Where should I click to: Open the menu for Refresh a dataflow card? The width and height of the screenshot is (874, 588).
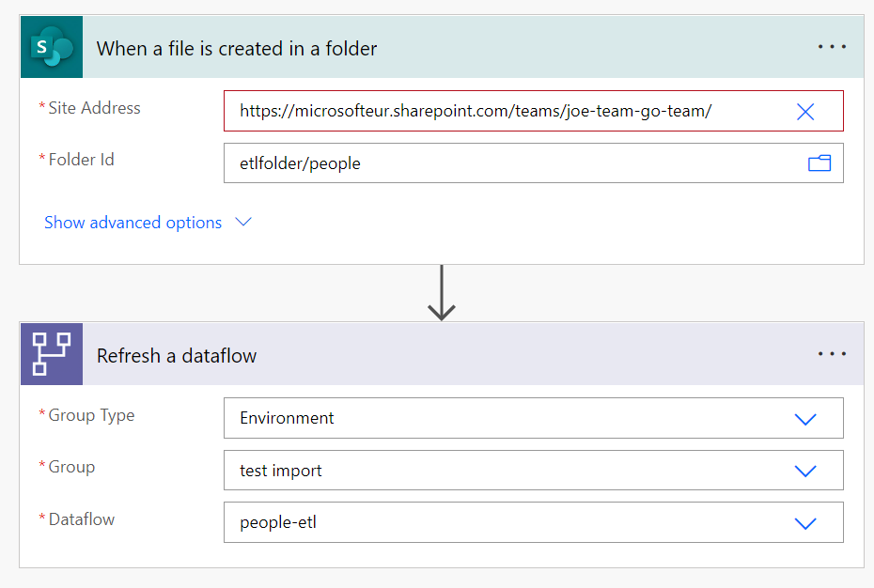coord(832,354)
